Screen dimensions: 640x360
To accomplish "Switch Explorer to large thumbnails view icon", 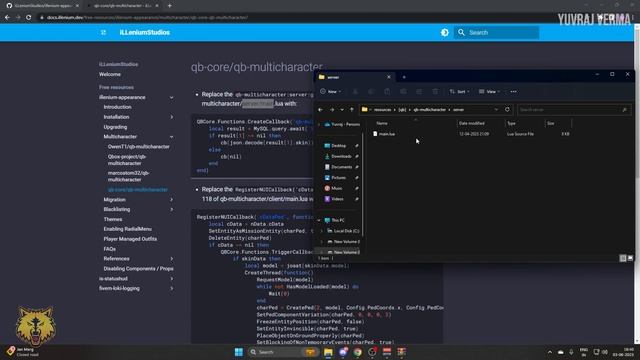I will (630, 258).
